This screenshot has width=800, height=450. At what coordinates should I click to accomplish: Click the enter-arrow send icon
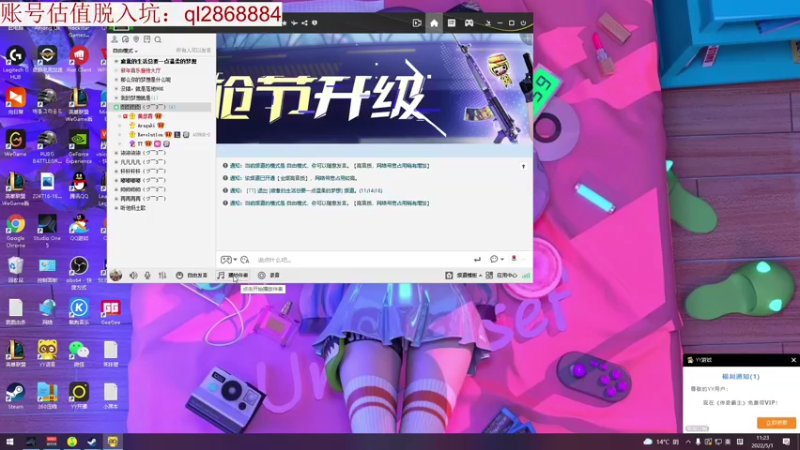point(477,260)
